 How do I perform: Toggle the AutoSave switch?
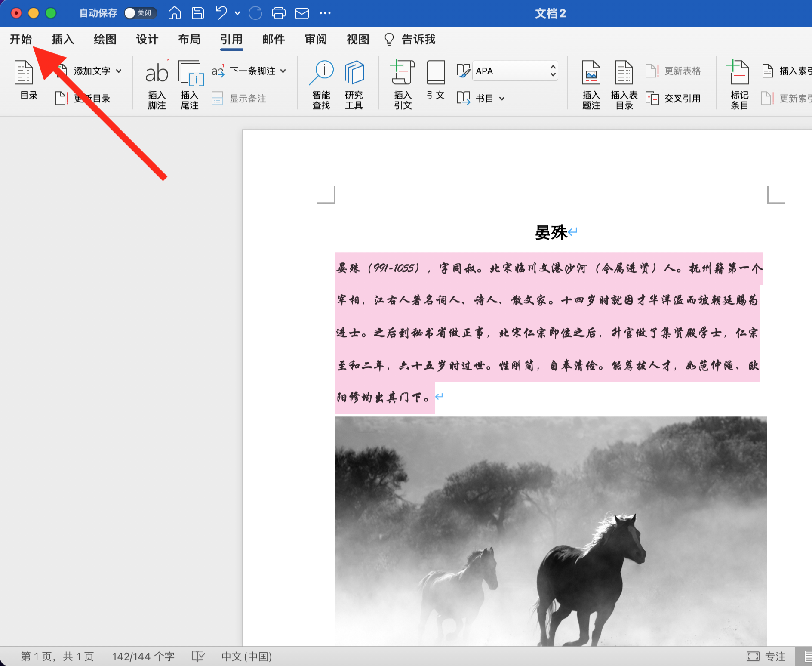(x=140, y=13)
